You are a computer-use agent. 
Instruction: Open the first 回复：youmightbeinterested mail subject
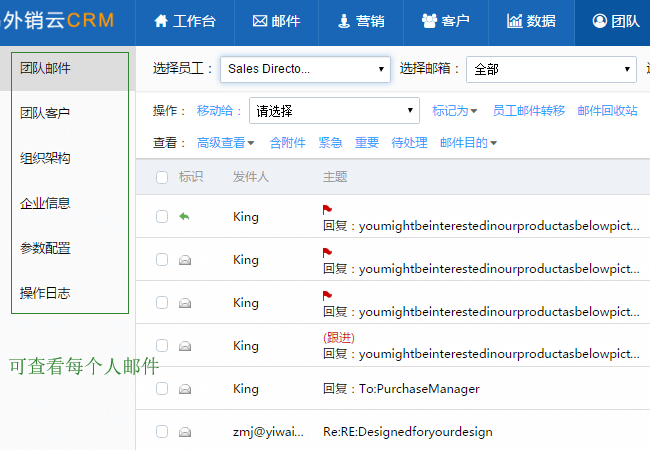[481, 226]
